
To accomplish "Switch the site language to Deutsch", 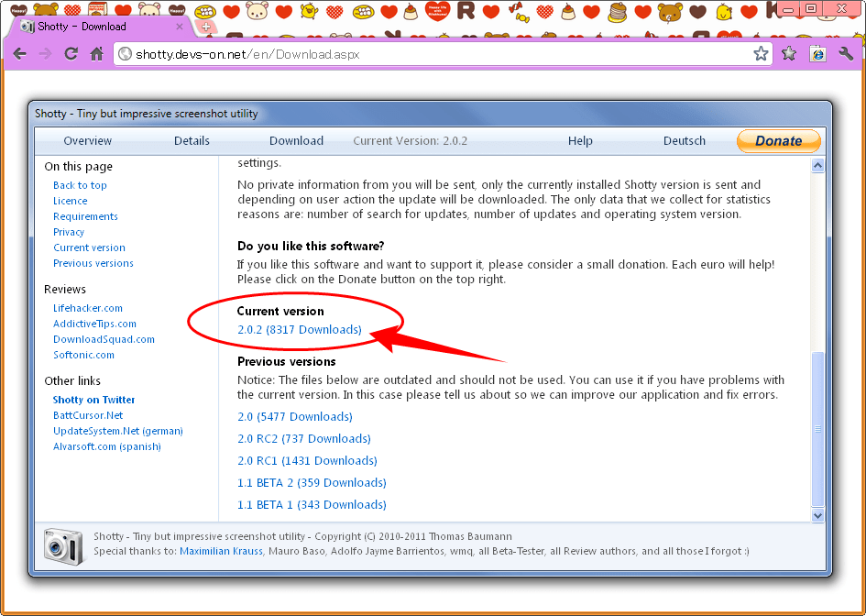I will [x=684, y=141].
